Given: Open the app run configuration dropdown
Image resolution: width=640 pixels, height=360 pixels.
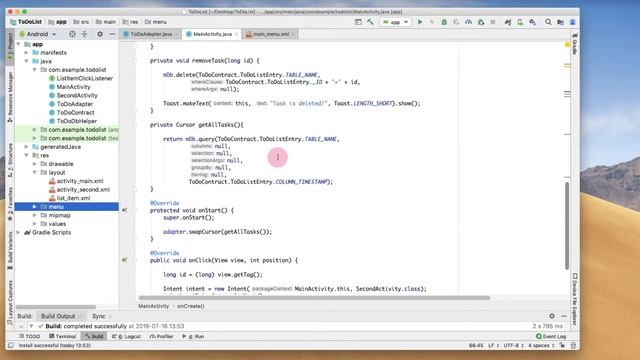Looking at the screenshot, I should click(395, 22).
